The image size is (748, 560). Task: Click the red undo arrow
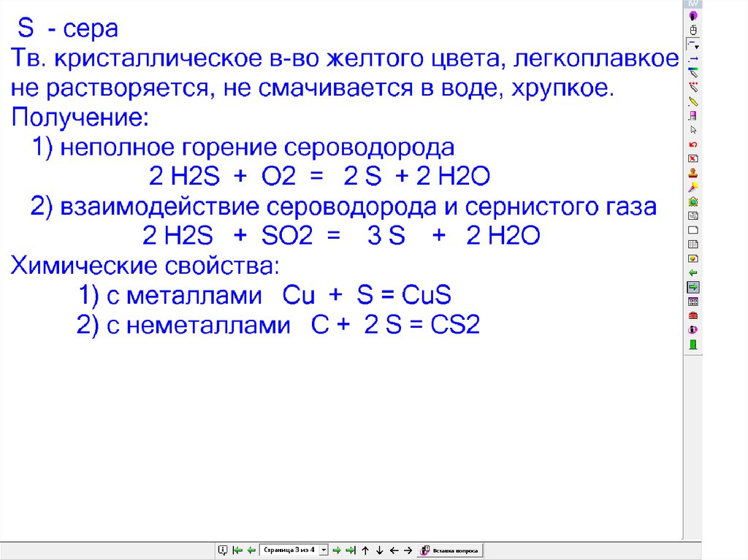tap(693, 144)
